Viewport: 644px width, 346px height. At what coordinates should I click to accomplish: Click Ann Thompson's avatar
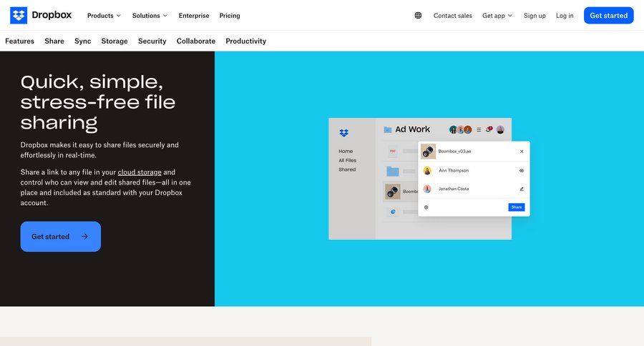click(x=427, y=171)
